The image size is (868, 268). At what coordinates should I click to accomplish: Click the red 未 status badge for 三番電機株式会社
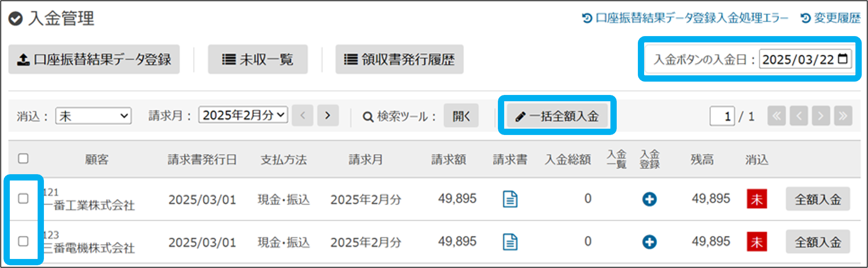point(757,242)
